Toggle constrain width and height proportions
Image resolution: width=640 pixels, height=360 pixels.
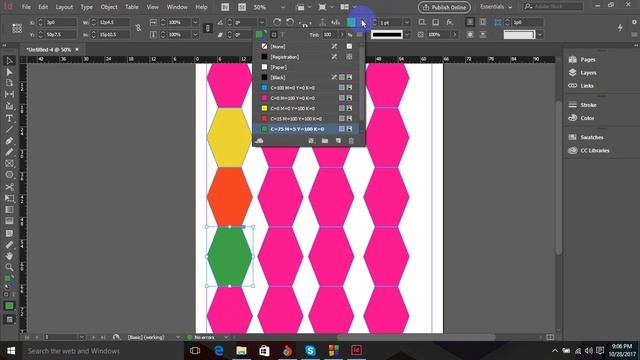point(138,28)
